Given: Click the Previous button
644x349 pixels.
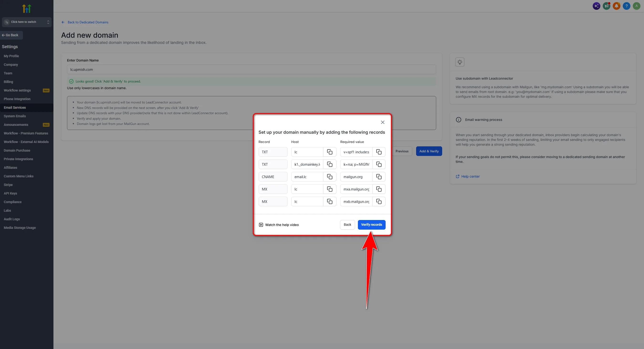Looking at the screenshot, I should [402, 151].
